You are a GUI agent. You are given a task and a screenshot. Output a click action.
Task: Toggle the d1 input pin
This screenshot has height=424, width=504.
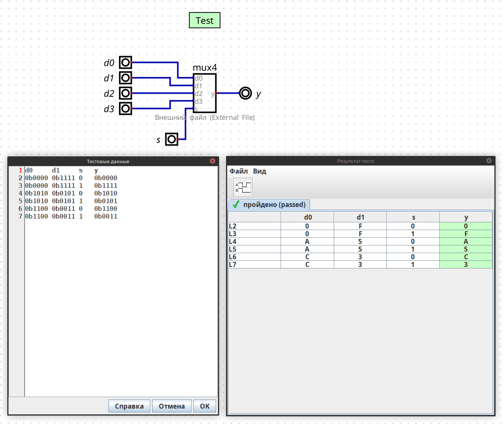[125, 78]
